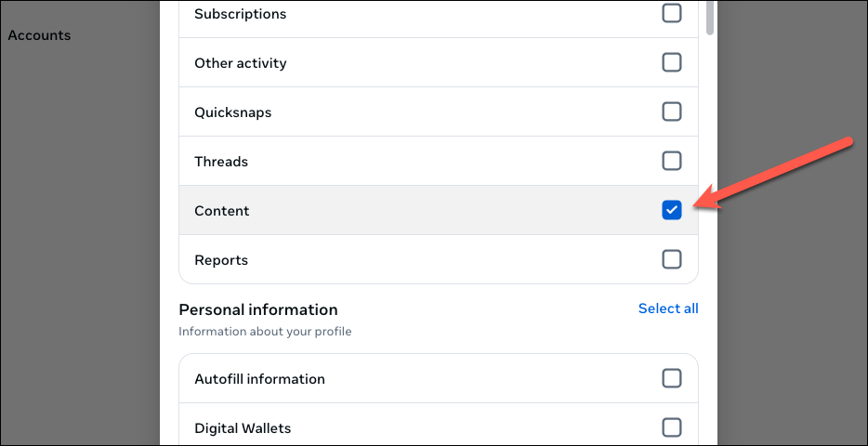Viewport: 868px width, 446px height.
Task: Enable the Other activity checkbox
Action: 671,63
